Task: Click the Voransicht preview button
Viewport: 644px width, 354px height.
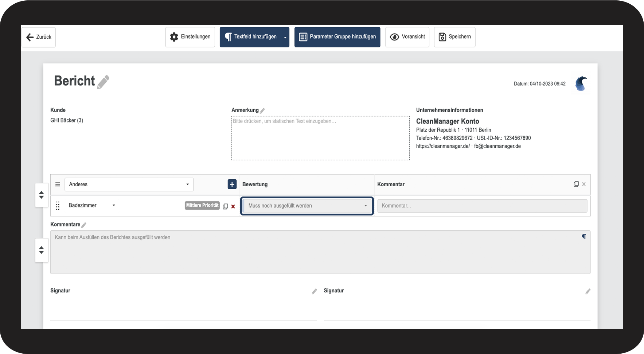Action: [407, 37]
